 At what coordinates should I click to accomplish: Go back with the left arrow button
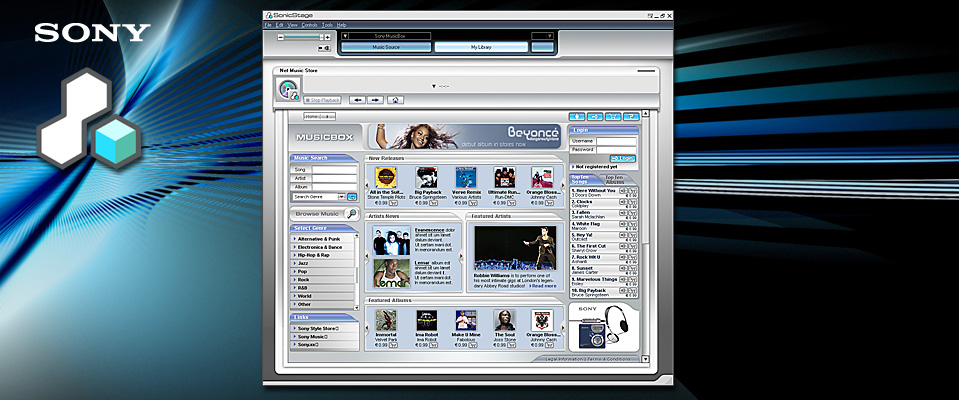[x=358, y=100]
